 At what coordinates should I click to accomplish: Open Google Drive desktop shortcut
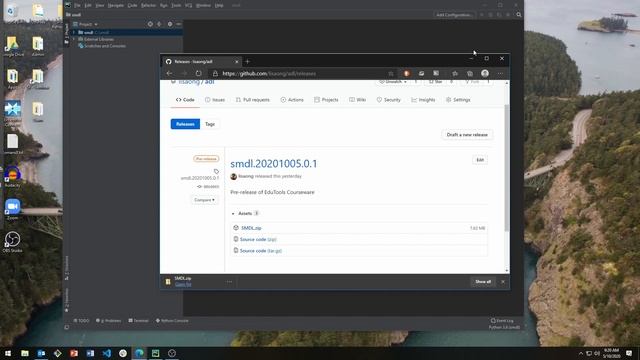pos(13,46)
